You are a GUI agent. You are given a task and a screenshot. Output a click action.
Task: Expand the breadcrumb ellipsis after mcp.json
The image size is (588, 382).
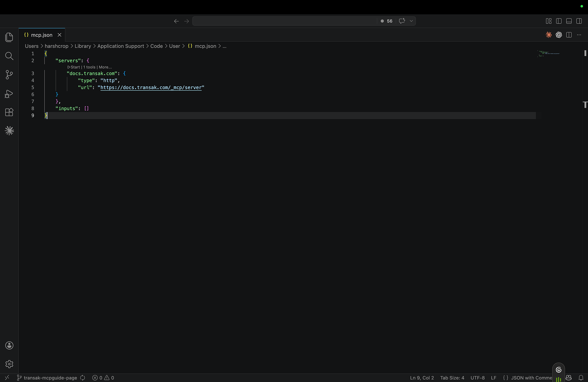(224, 46)
